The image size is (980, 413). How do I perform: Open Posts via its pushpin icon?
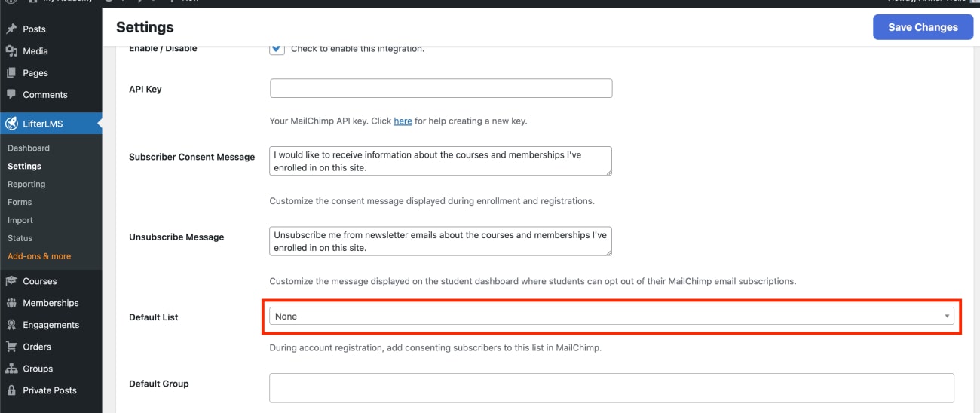click(11, 29)
